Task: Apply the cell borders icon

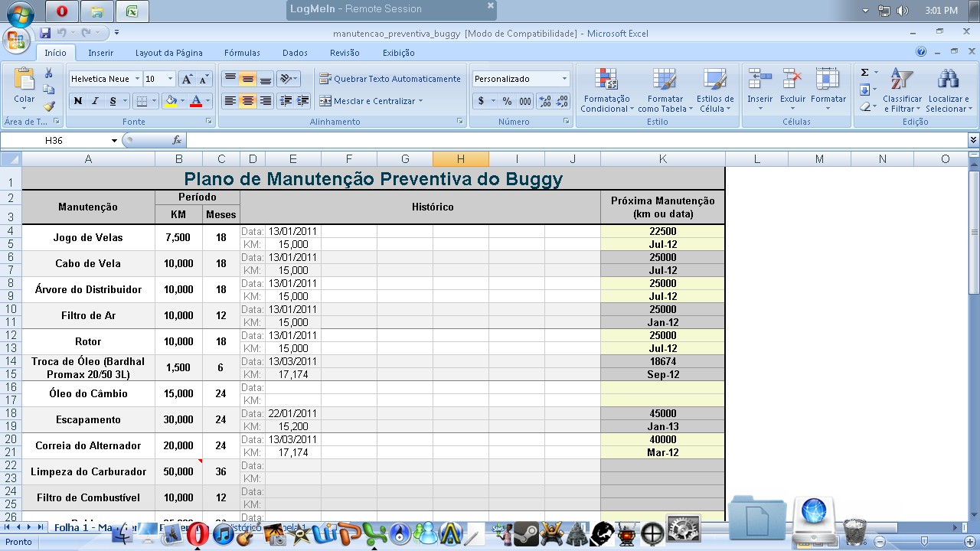Action: (x=141, y=101)
